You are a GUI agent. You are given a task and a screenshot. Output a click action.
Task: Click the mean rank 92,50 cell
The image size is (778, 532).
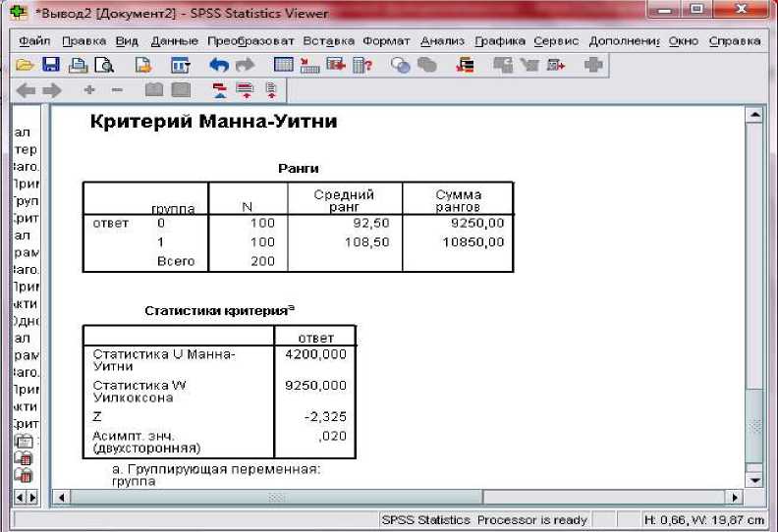371,223
